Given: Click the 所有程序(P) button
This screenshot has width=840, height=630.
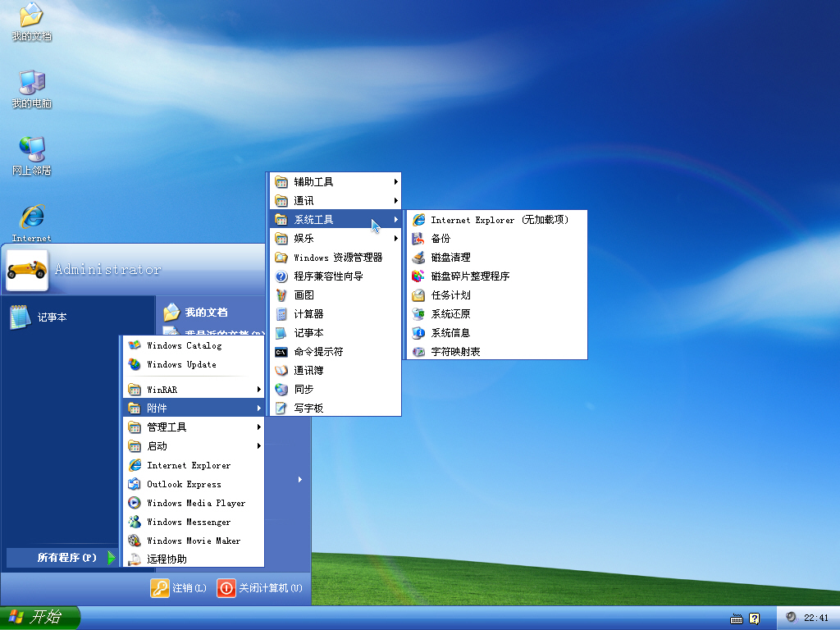Looking at the screenshot, I should click(61, 558).
